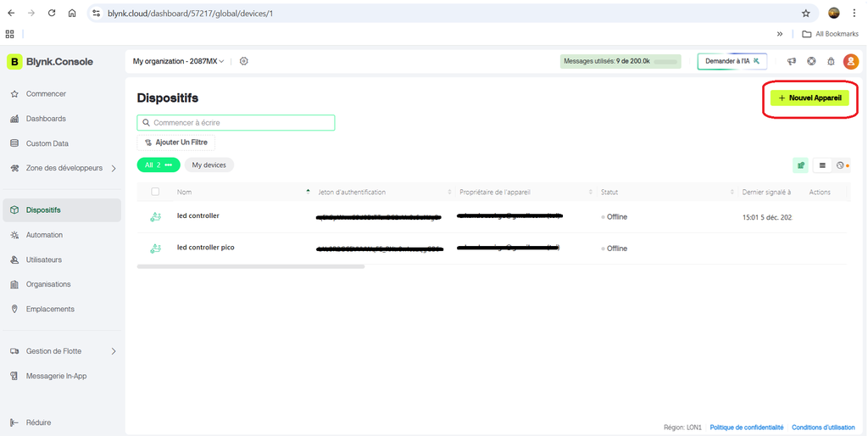
Task: Expand Gestion de Flotte submenu chevron
Action: (x=114, y=351)
